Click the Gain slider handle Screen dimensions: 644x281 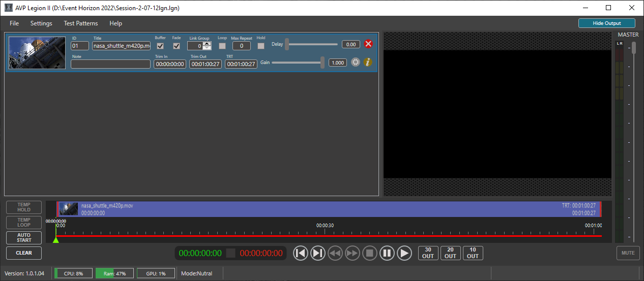click(323, 63)
